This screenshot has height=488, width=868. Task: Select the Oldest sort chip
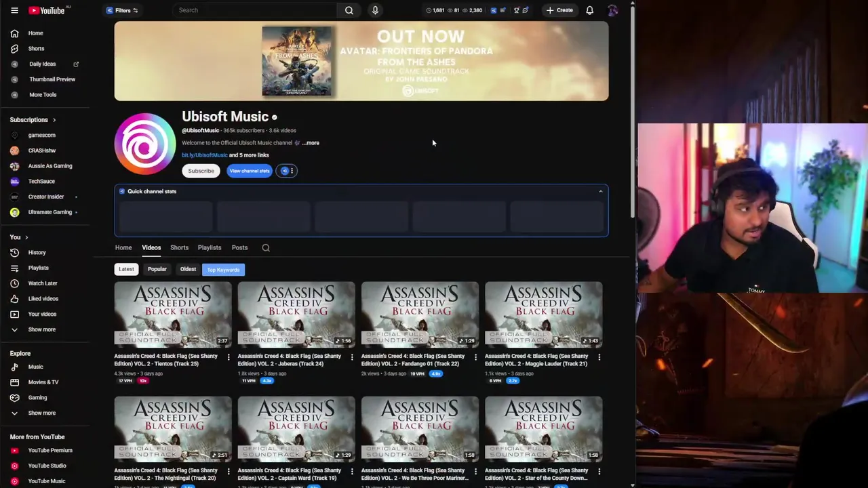pyautogui.click(x=188, y=269)
